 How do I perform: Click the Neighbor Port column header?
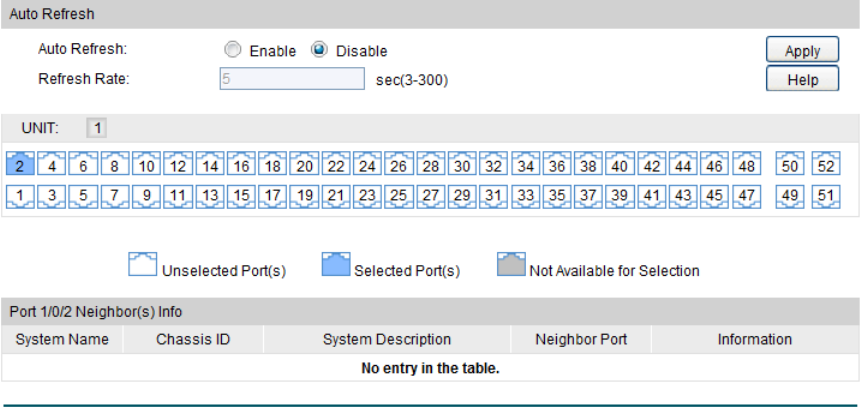(581, 340)
